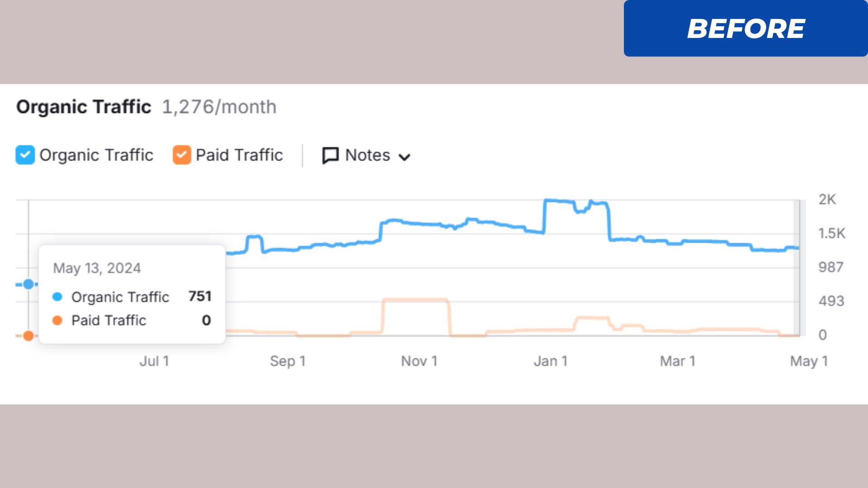The image size is (868, 488).
Task: Click the May 1 axis label
Action: 809,361
